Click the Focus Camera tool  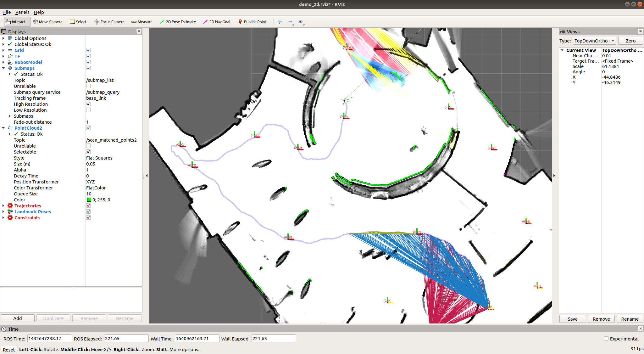109,22
